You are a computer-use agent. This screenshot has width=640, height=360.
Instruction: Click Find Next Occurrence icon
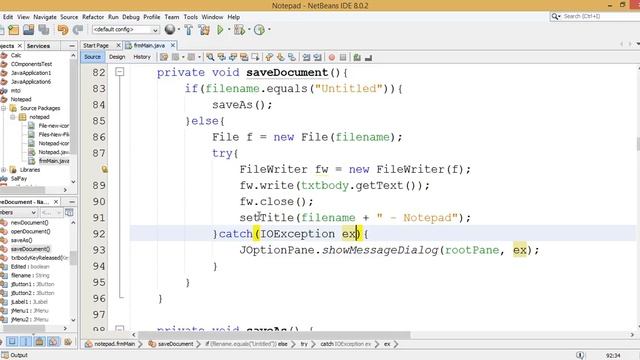point(233,58)
